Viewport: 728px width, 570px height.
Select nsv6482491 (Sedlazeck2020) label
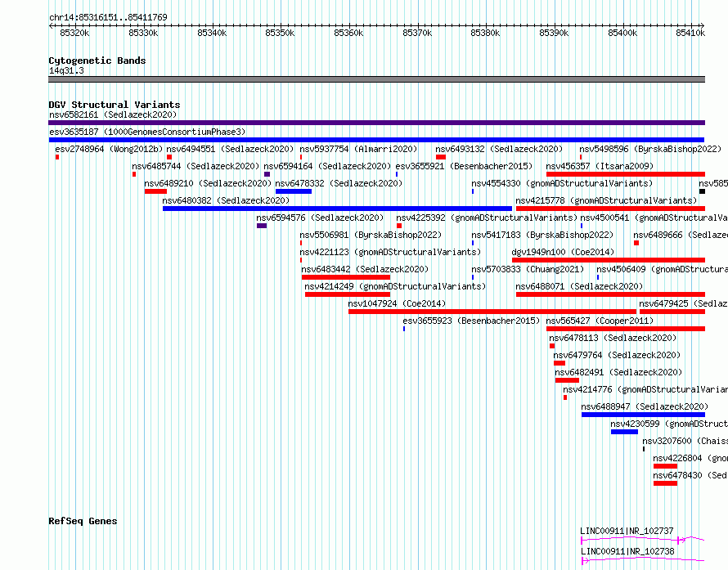[618, 372]
